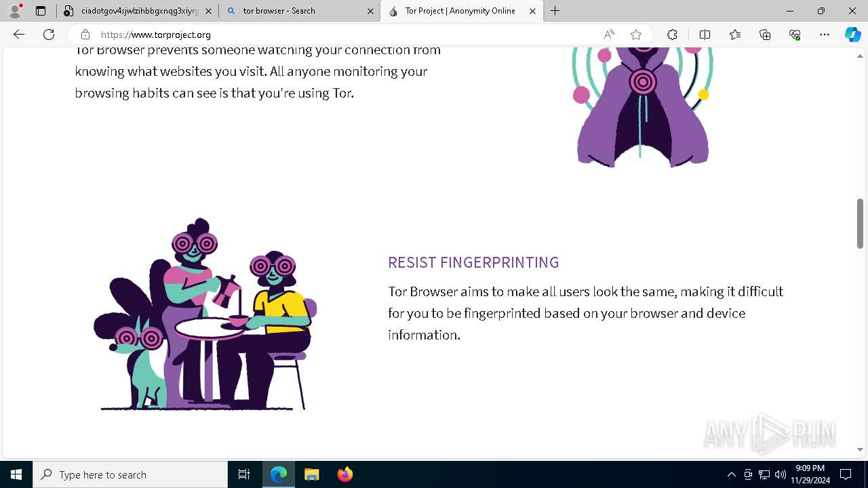This screenshot has width=868, height=488.
Task: Open the Extensions puzzle icon
Action: 672,35
